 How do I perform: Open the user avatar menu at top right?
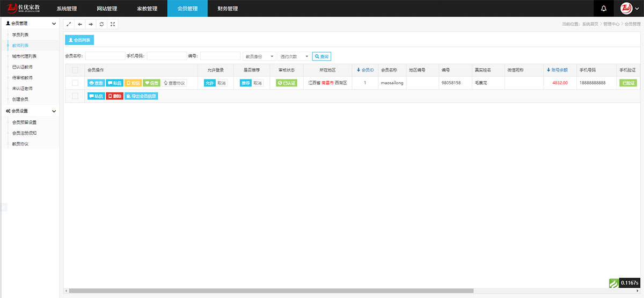point(630,9)
